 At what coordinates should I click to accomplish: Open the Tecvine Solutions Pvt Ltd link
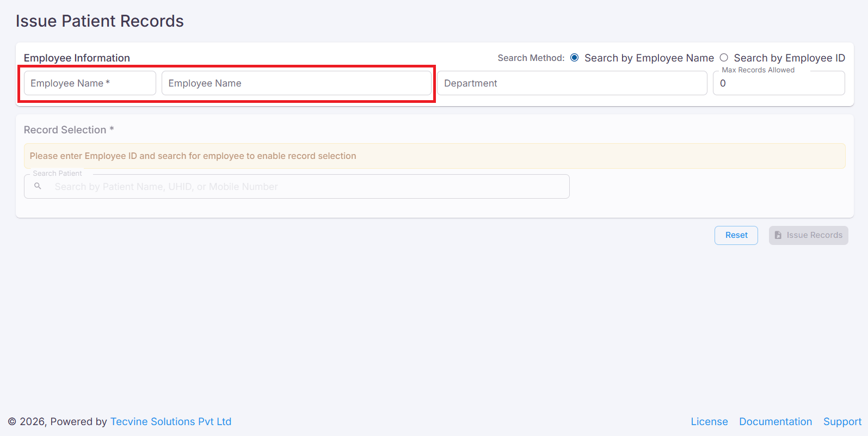pos(171,422)
